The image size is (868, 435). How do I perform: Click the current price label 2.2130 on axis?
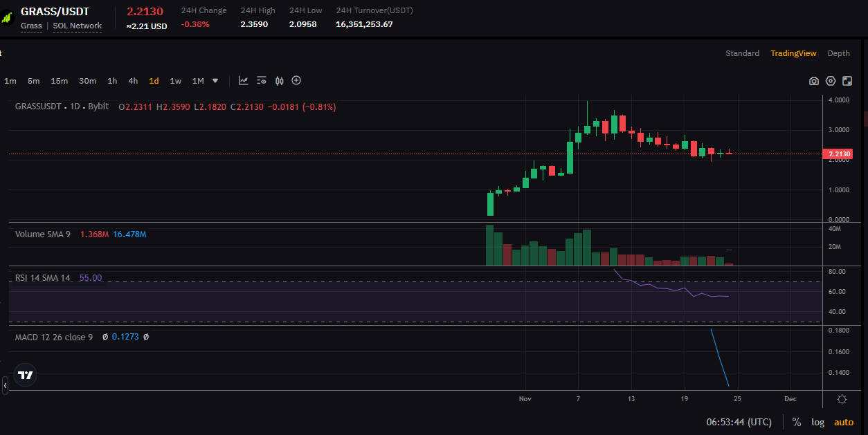pos(838,154)
